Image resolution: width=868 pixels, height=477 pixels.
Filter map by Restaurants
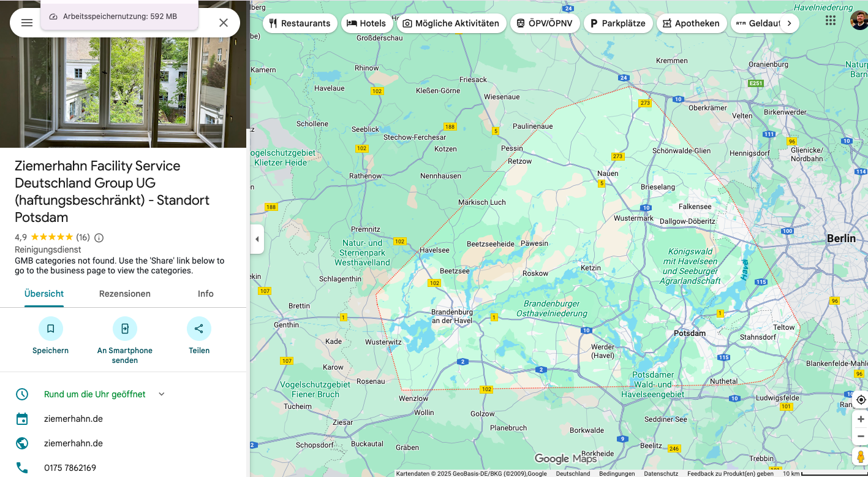coord(300,23)
